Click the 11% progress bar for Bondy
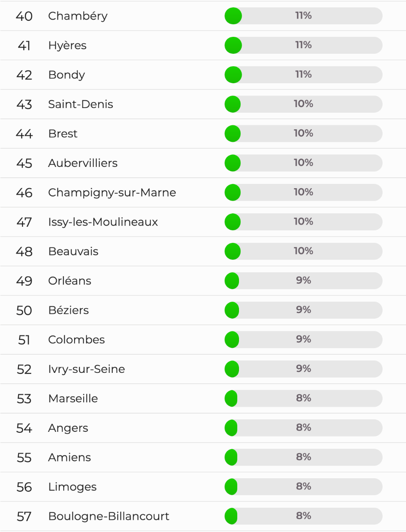This screenshot has height=532, width=406. (x=303, y=75)
